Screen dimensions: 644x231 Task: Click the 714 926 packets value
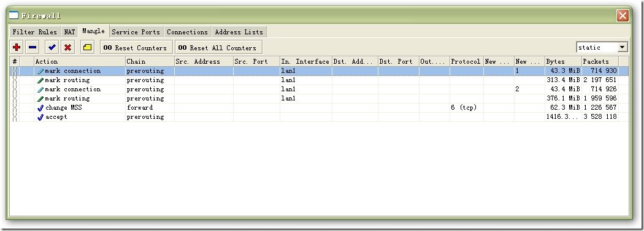[x=604, y=89]
